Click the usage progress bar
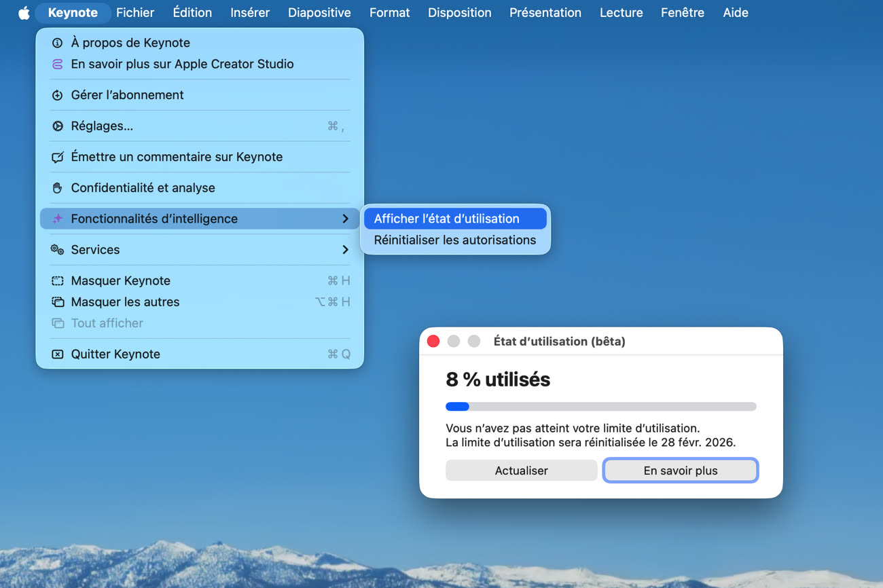883x588 pixels. 600,407
